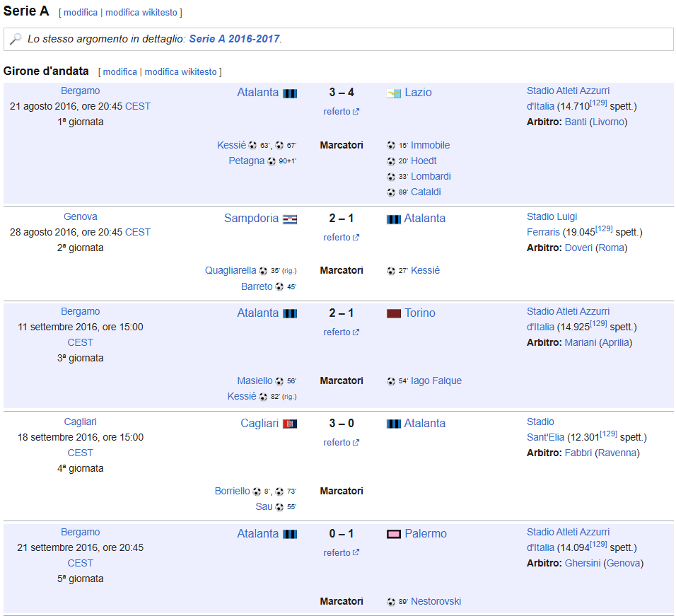Open referto link for Cagliari–Atalanta match
The height and width of the screenshot is (616, 676).
coord(341,443)
